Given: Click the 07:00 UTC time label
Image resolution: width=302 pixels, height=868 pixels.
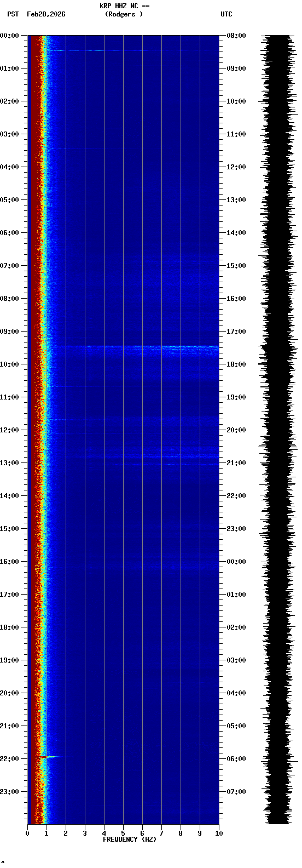Looking at the screenshot, I should 236,792.
